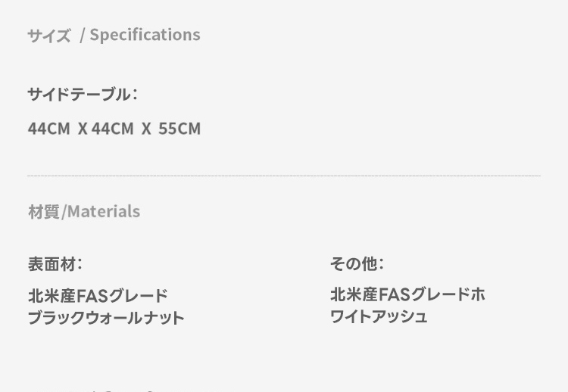Viewport: 568px width, 392px height.
Task: Select the サイドテーブル: label
Action: pyautogui.click(x=83, y=95)
